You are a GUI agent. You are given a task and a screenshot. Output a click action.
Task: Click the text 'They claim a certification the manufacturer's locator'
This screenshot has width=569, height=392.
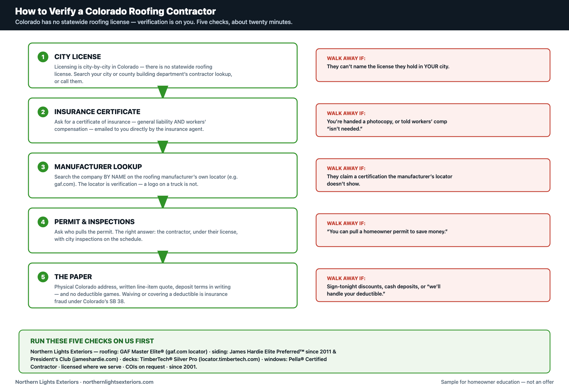[x=389, y=177]
